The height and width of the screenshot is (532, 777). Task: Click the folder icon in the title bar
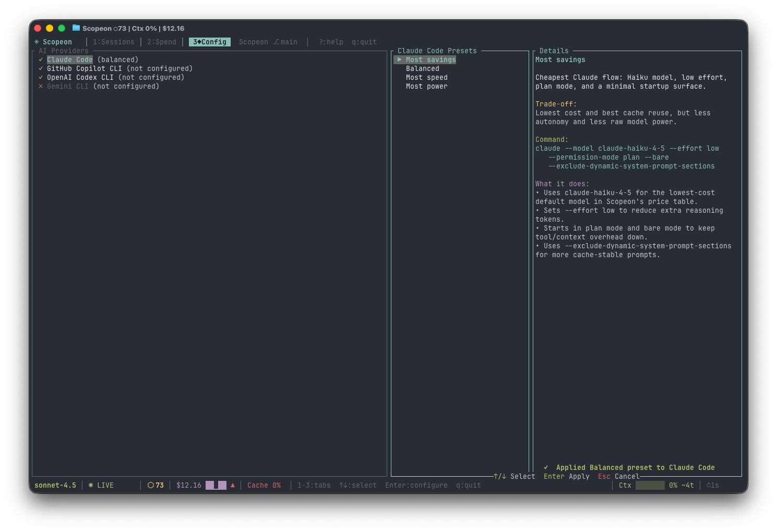pos(76,28)
